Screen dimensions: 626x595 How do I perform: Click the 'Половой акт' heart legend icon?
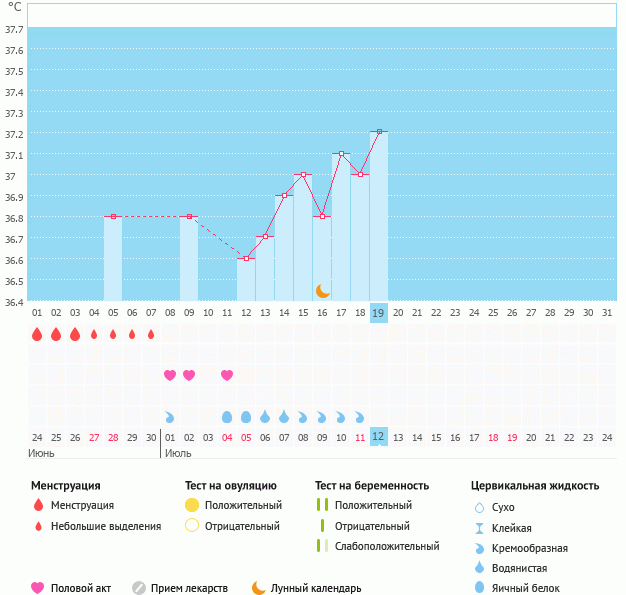coord(38,588)
